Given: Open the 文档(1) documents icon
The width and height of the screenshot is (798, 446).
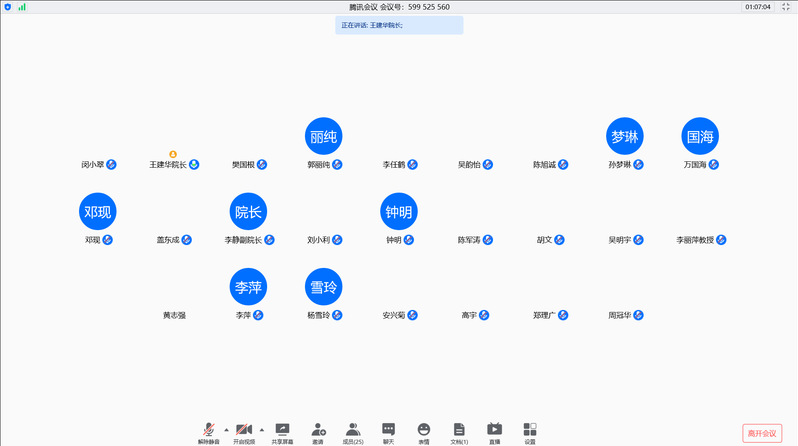Looking at the screenshot, I should (x=459, y=430).
